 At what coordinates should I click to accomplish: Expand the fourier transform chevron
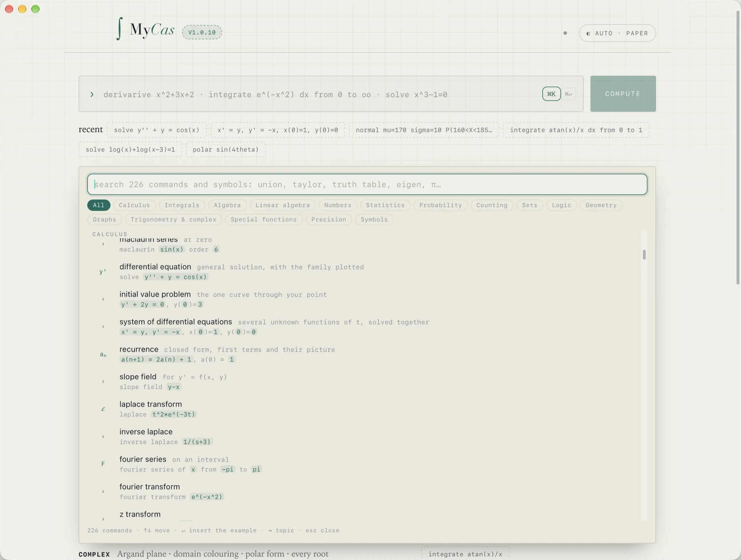click(103, 492)
